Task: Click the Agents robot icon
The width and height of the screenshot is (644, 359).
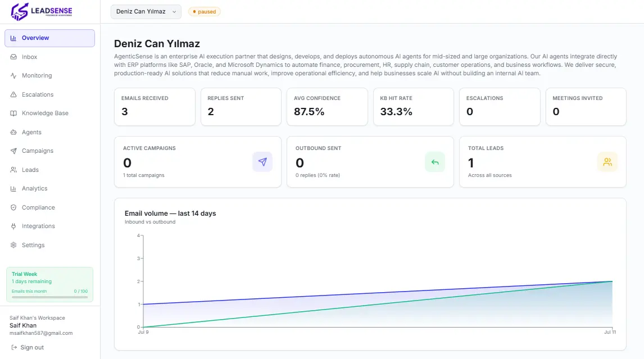Action: [13, 132]
